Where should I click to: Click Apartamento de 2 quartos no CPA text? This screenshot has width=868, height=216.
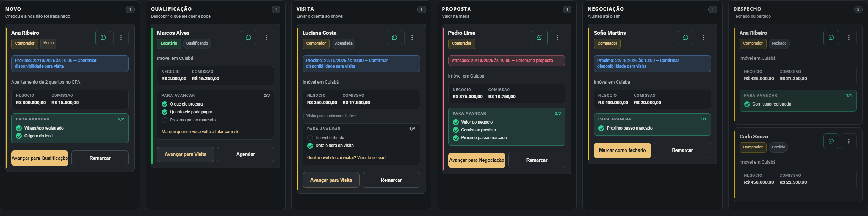click(x=46, y=82)
